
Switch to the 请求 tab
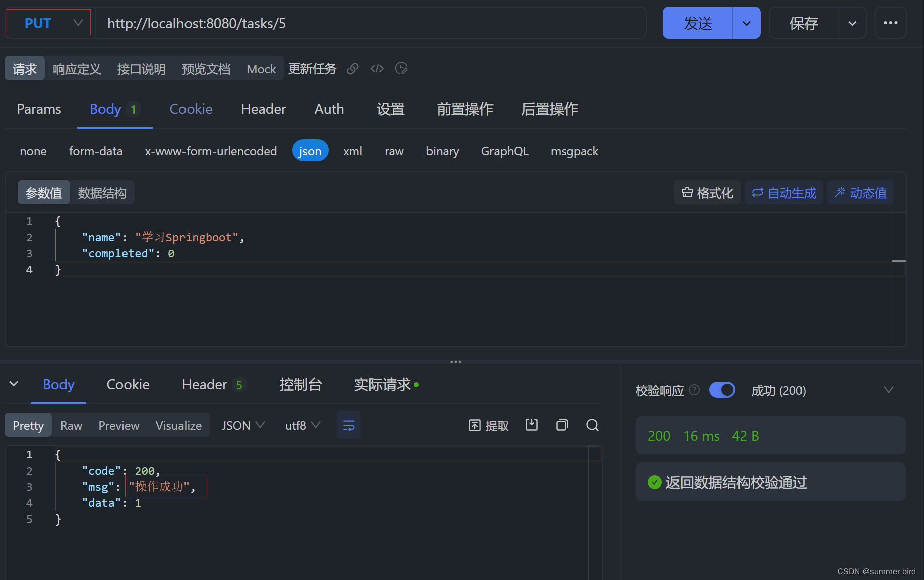[25, 69]
